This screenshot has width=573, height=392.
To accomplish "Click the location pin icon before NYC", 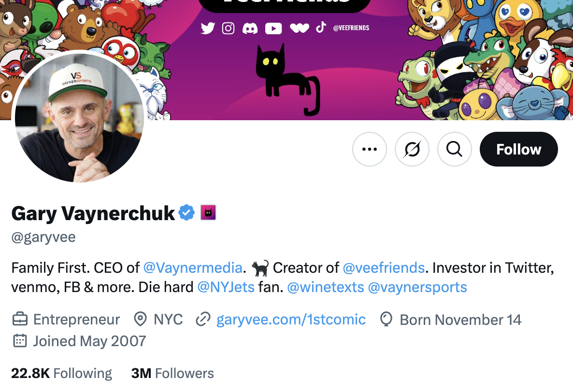I will tap(140, 319).
